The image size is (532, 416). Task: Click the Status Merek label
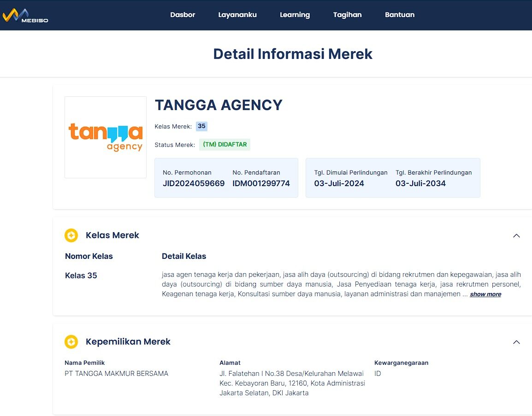tap(175, 145)
